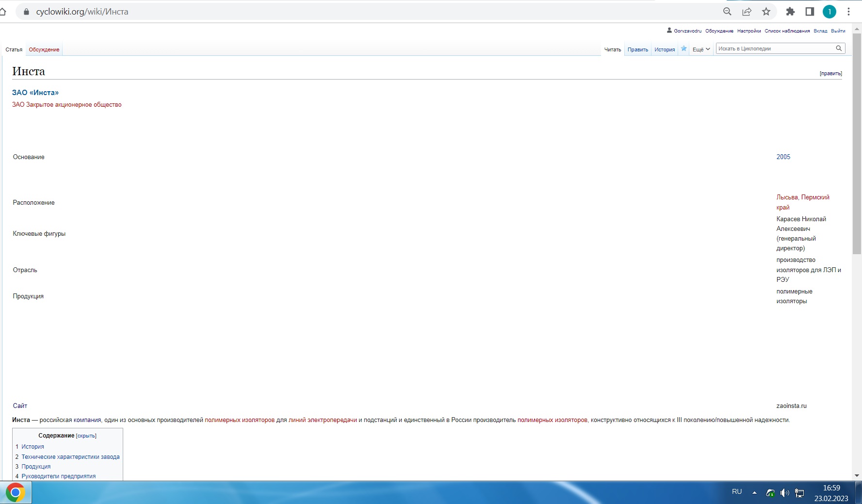Open the Chrome extensions puzzle icon
The width and height of the screenshot is (862, 504).
[x=790, y=12]
